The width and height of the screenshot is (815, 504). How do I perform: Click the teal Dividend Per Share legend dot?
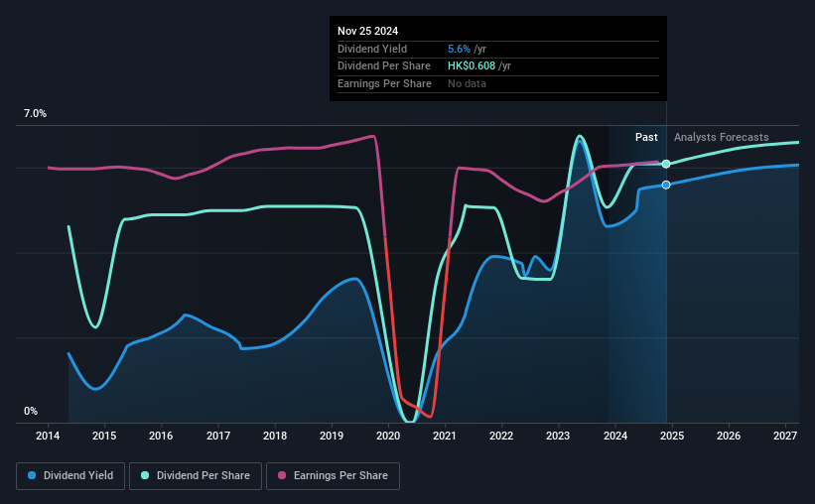[145, 475]
